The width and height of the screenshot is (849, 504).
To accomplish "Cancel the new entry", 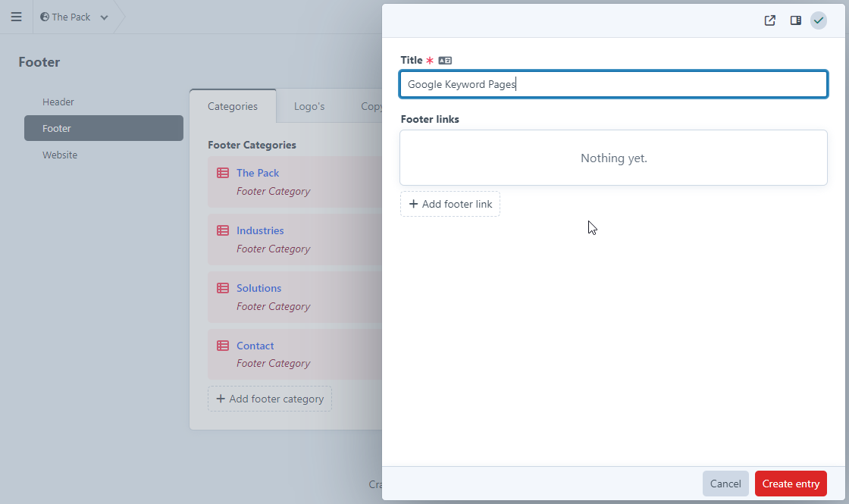I will 725,484.
